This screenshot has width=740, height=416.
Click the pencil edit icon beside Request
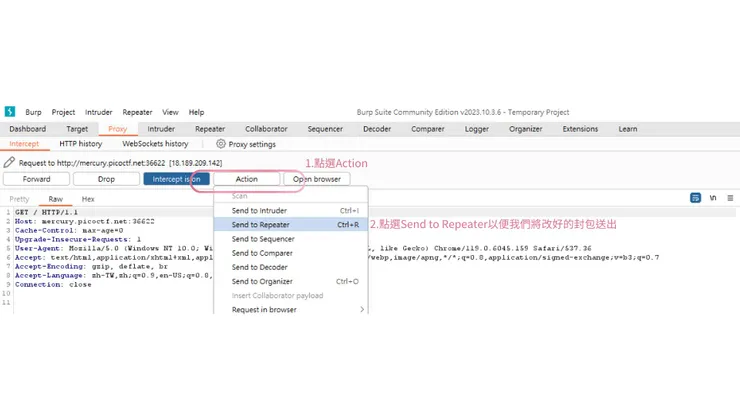[x=9, y=162]
